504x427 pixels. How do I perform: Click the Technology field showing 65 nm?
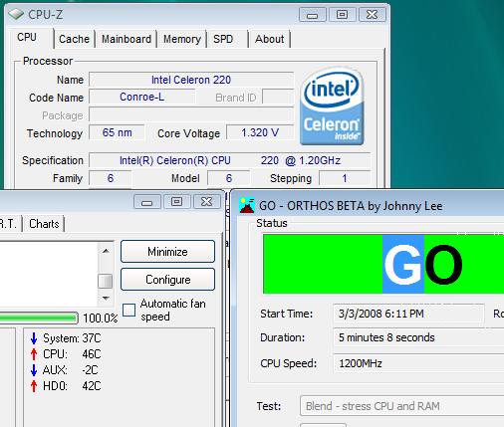[x=117, y=132]
